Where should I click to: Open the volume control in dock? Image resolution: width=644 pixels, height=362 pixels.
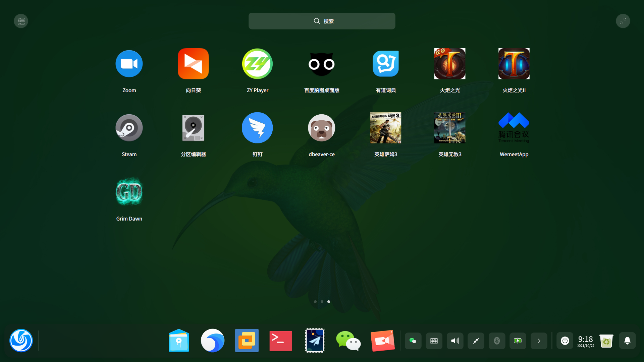click(455, 341)
